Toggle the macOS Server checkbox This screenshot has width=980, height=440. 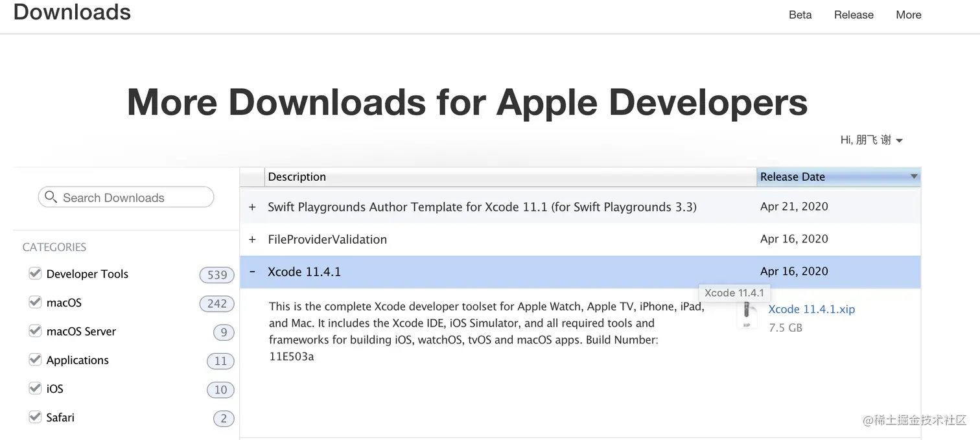[35, 330]
